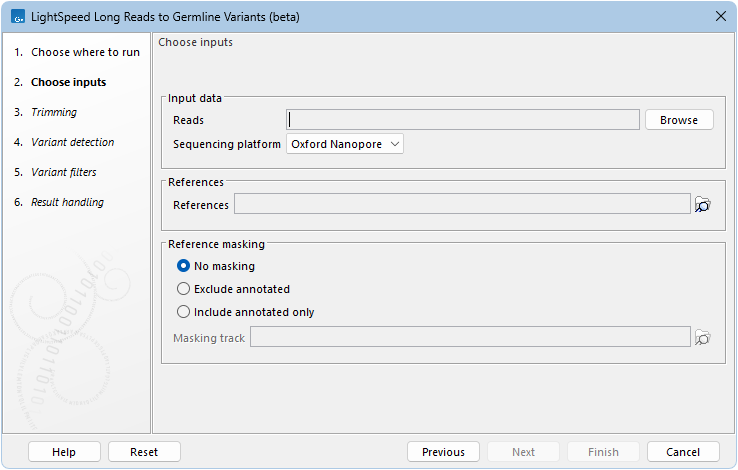The width and height of the screenshot is (738, 470).
Task: Click the Browse button for Reads
Action: click(679, 120)
